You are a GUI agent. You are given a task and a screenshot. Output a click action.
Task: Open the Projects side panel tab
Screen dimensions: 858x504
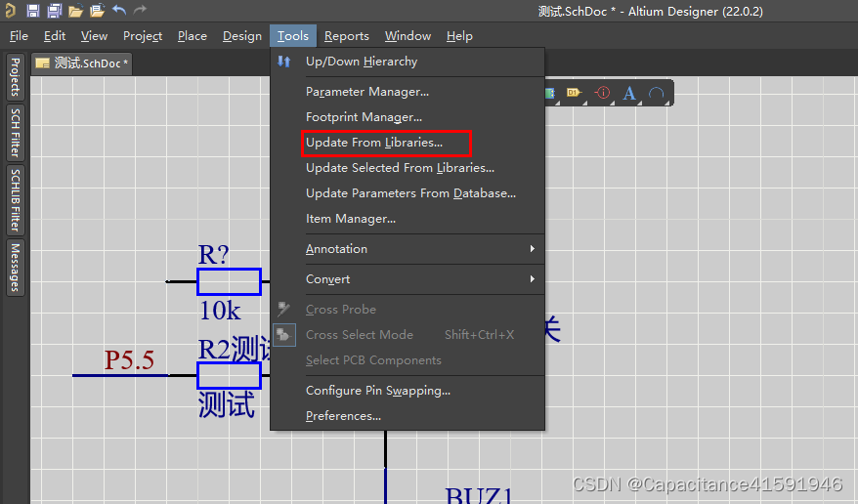pyautogui.click(x=16, y=76)
